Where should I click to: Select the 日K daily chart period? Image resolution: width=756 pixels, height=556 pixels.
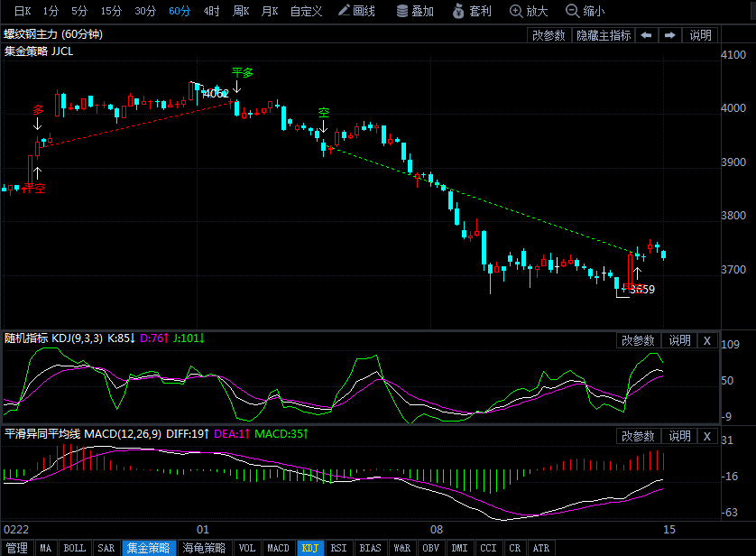[x=23, y=11]
